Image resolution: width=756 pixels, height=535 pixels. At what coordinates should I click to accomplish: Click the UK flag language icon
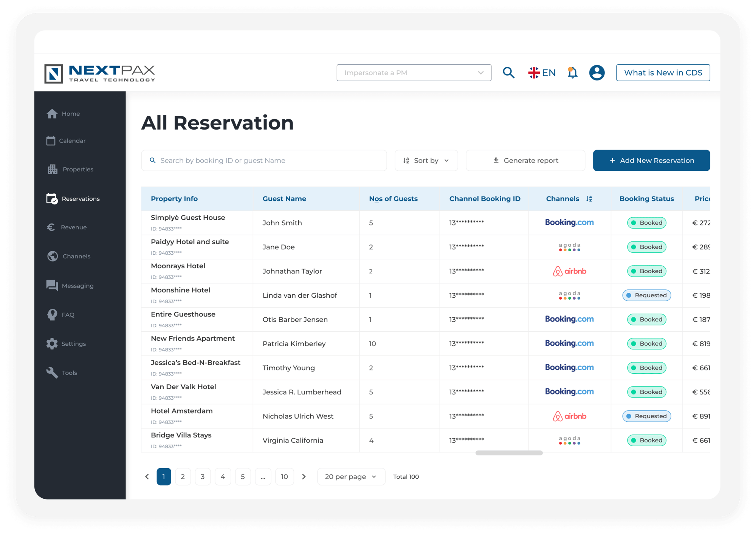(534, 73)
